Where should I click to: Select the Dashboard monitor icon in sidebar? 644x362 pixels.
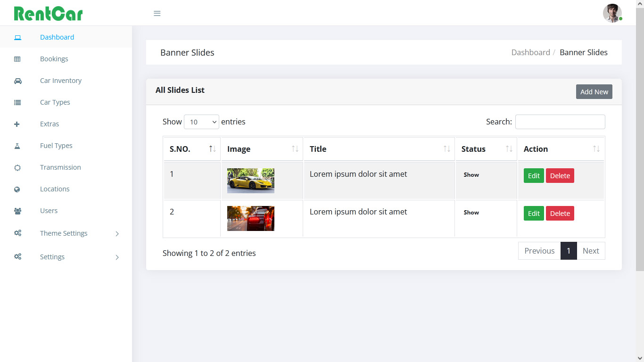click(x=17, y=37)
